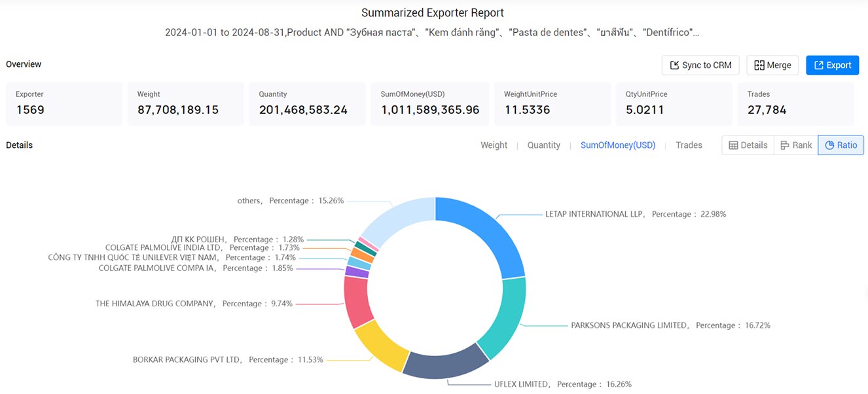Click the Overview section heading

(24, 64)
